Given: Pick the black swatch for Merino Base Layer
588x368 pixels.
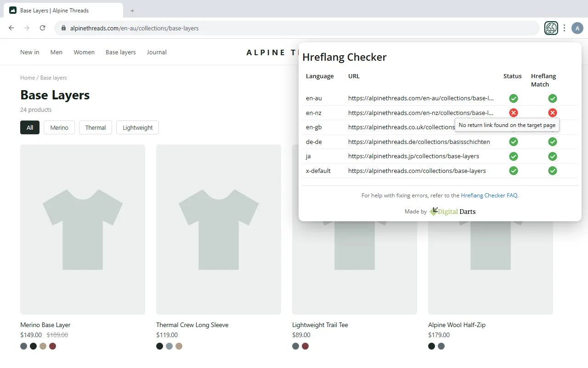Looking at the screenshot, I should coord(33,346).
